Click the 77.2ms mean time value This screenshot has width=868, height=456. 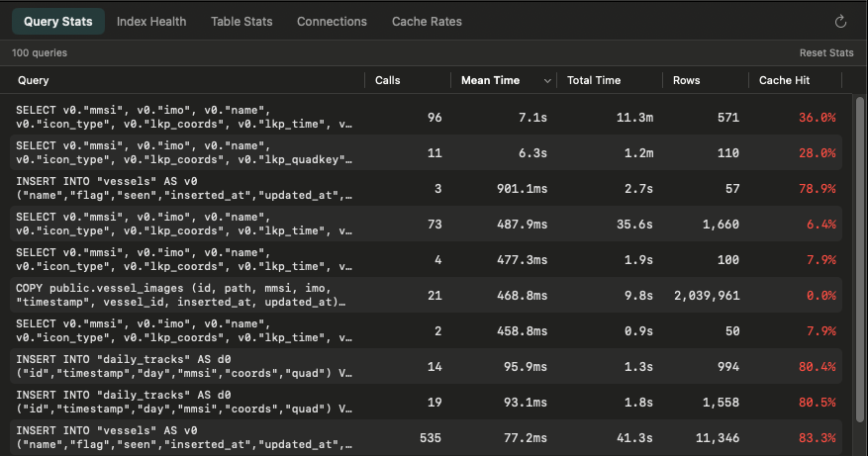(x=526, y=438)
